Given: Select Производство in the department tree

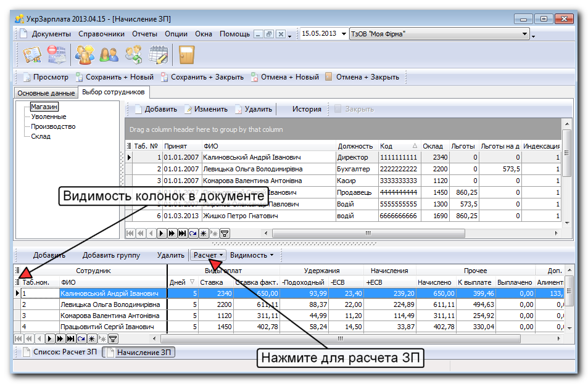Looking at the screenshot, I should [x=53, y=126].
